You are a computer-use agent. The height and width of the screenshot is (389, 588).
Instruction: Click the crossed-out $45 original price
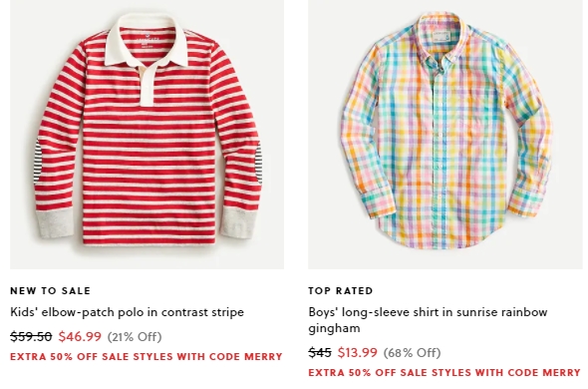pyautogui.click(x=320, y=352)
